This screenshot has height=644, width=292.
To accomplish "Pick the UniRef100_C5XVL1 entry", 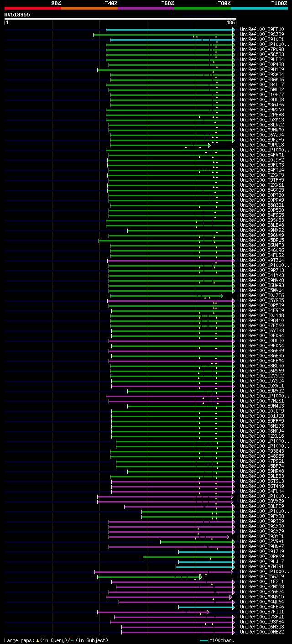I will click(x=262, y=386).
